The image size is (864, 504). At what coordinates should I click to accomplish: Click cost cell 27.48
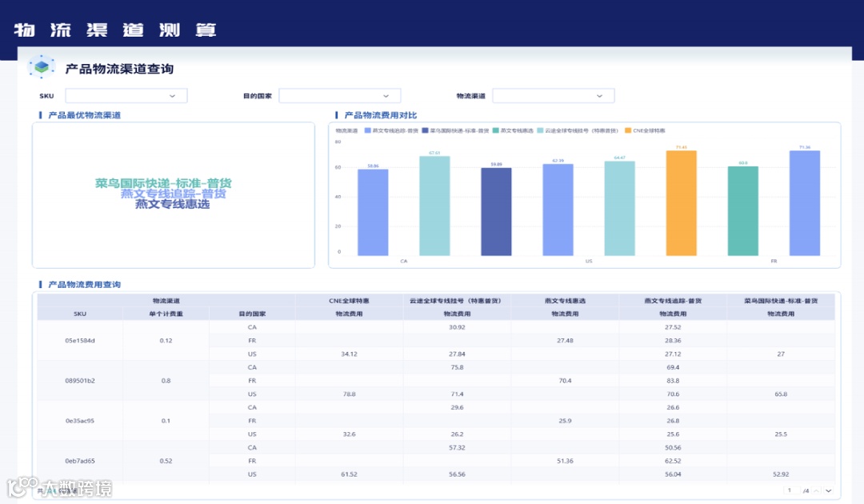coord(566,341)
